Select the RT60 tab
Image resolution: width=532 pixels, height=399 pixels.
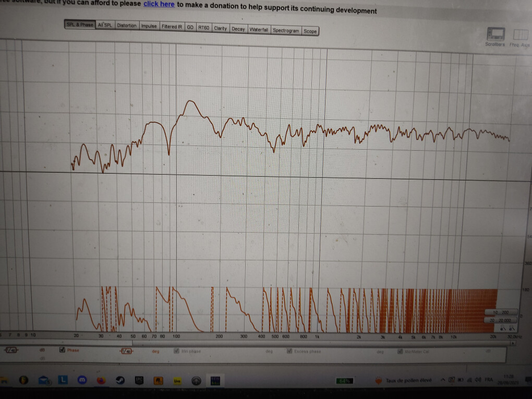(x=203, y=28)
